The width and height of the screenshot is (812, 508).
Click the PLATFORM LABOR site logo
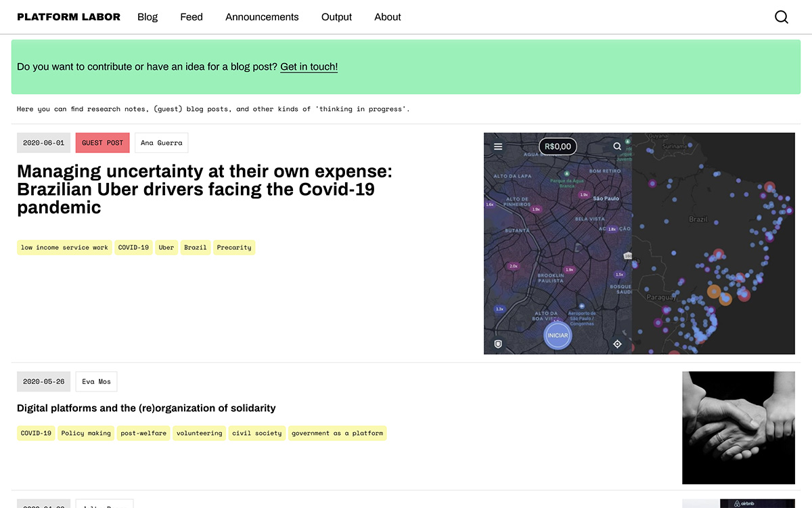click(68, 17)
